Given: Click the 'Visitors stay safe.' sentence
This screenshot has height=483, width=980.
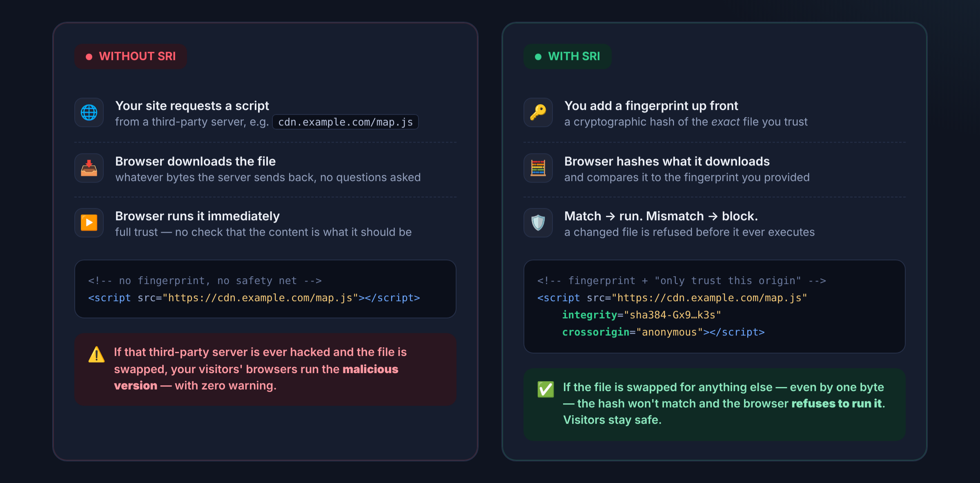Looking at the screenshot, I should [x=612, y=420].
